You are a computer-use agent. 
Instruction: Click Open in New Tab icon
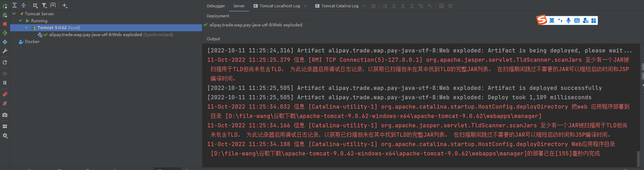pyautogui.click(x=53, y=5)
